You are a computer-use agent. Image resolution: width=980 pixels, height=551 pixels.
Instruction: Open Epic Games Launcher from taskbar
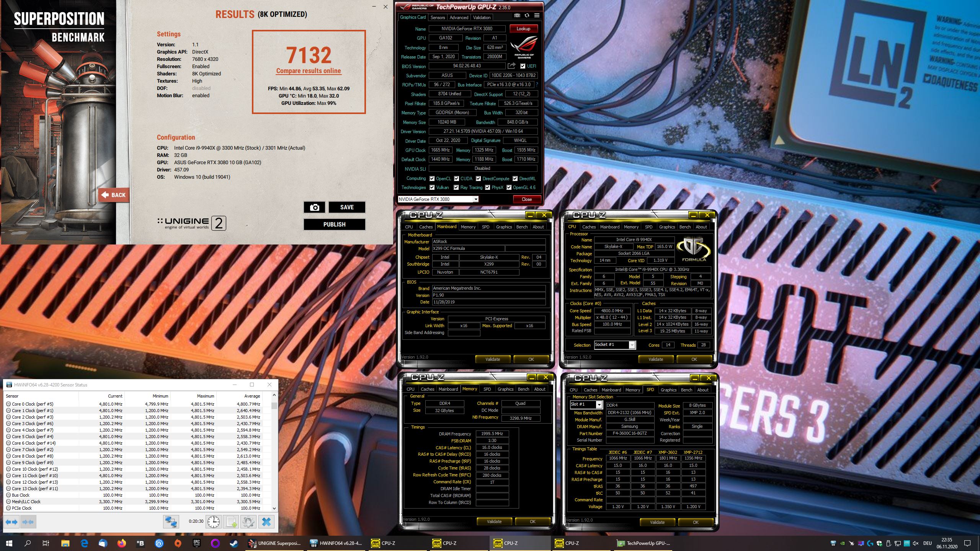[x=197, y=543]
